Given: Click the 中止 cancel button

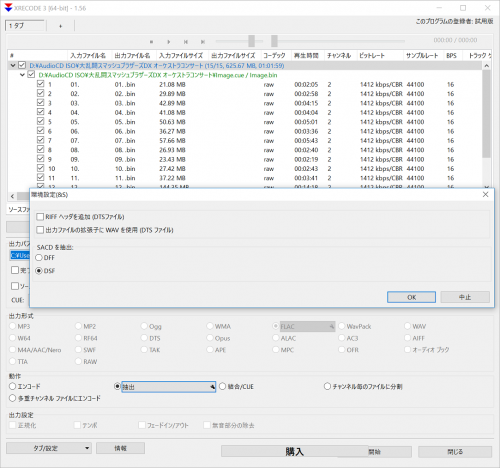Looking at the screenshot, I should coord(465,297).
